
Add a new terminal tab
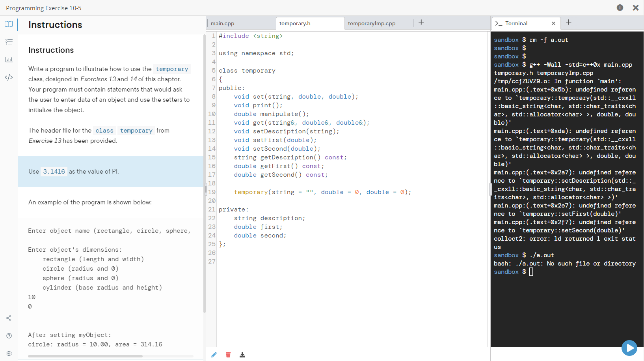pos(568,22)
